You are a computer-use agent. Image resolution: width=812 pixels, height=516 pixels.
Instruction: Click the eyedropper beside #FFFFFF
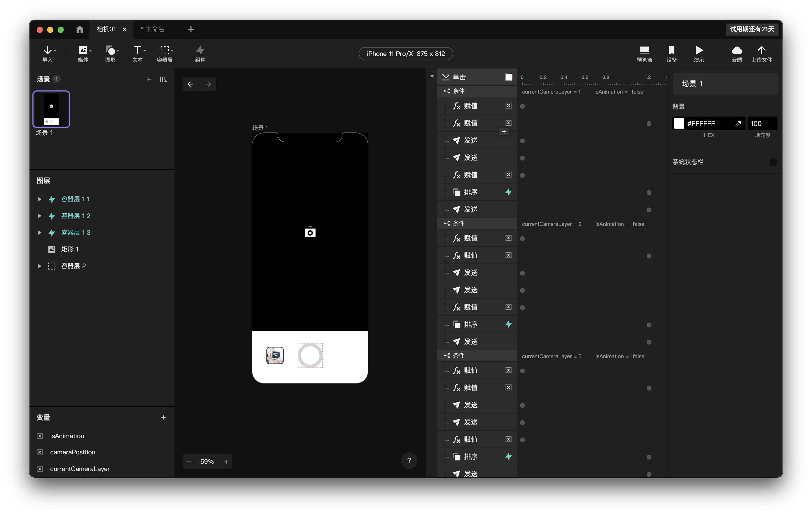click(x=738, y=123)
